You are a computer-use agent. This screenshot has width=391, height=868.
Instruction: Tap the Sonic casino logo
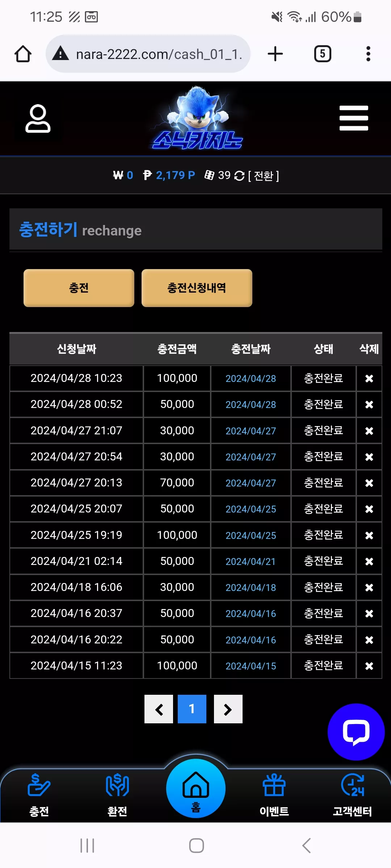point(197,118)
